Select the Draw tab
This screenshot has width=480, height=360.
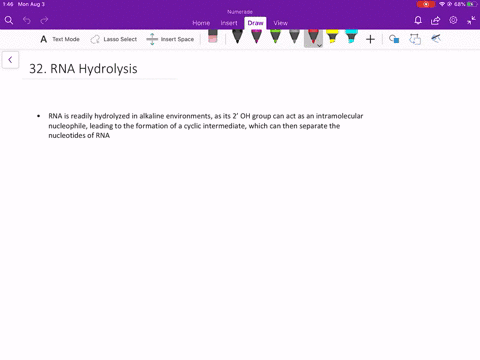tap(255, 23)
